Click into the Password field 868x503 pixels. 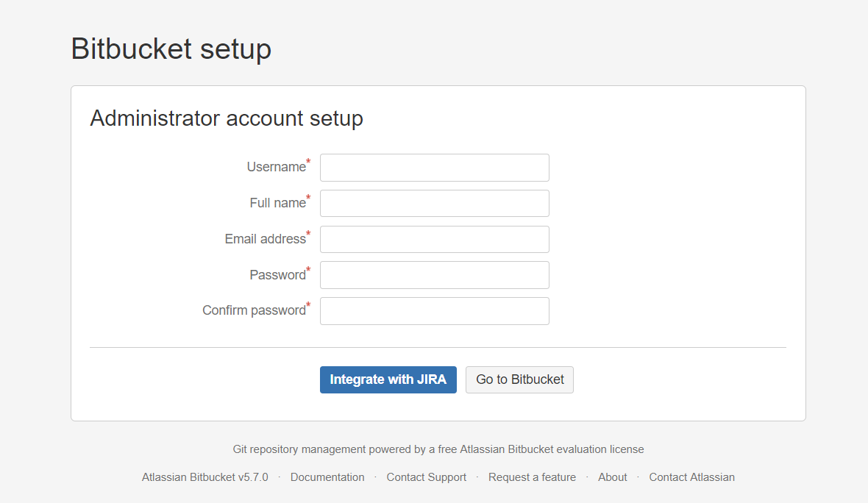click(x=435, y=275)
